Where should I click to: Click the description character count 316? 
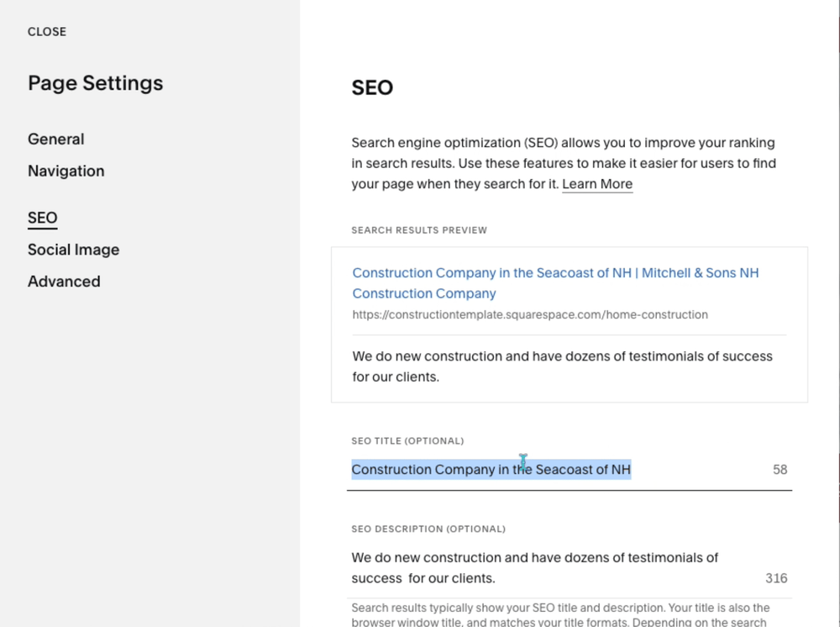776,578
